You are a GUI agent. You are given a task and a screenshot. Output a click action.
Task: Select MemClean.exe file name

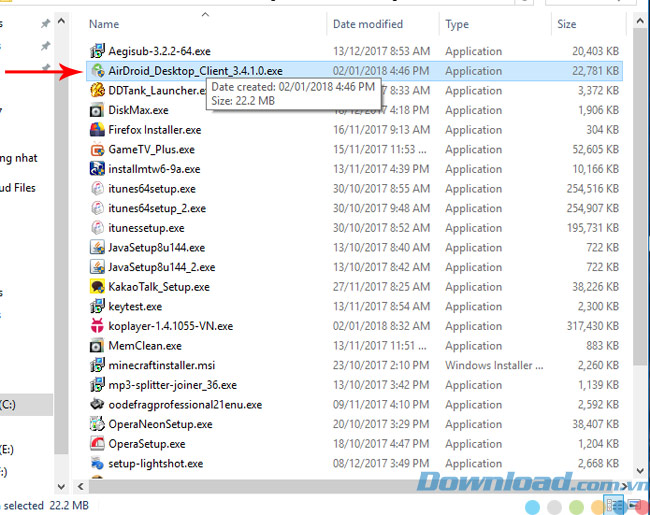point(145,346)
